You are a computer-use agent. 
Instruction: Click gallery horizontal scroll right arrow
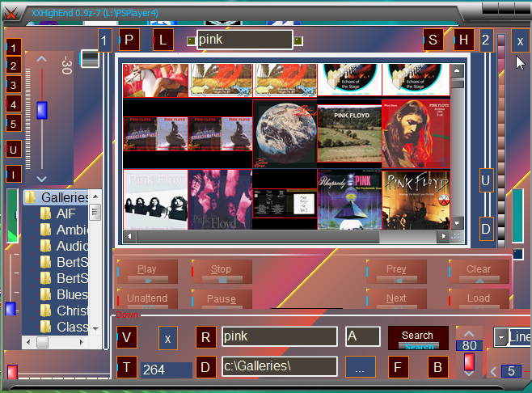pos(443,236)
